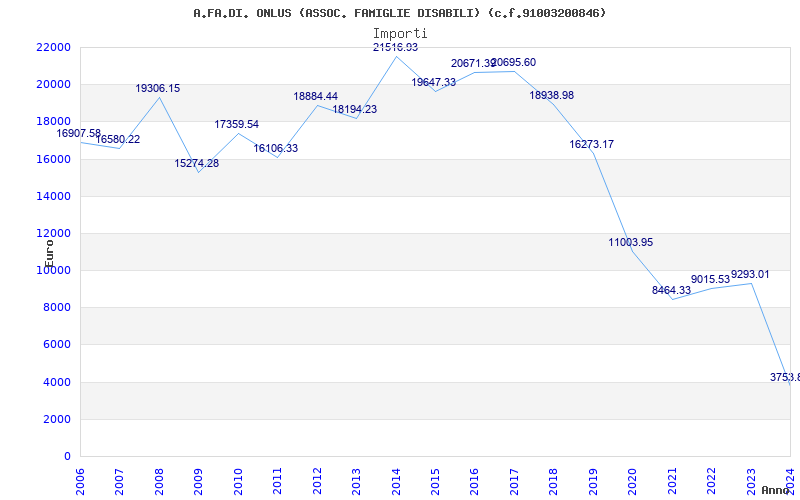Screen dimensions: 800x500
Task: Click the 2021 year label
Action: pos(672,481)
